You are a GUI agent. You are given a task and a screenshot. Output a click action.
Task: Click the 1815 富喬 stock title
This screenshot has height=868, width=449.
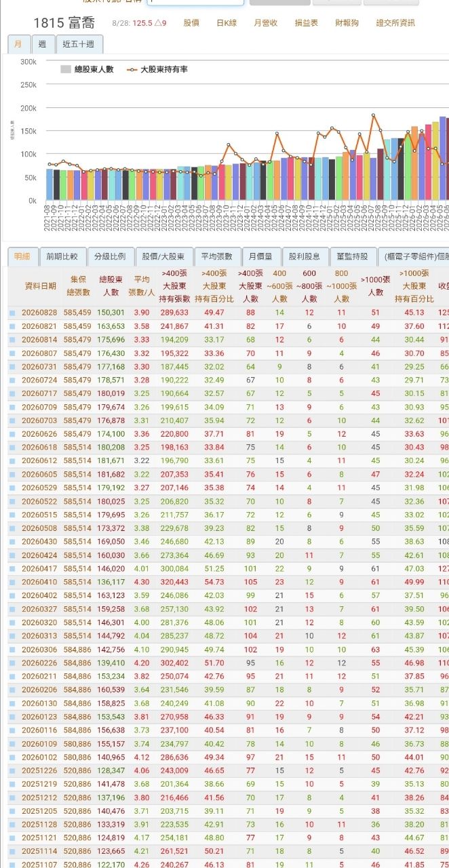click(64, 23)
